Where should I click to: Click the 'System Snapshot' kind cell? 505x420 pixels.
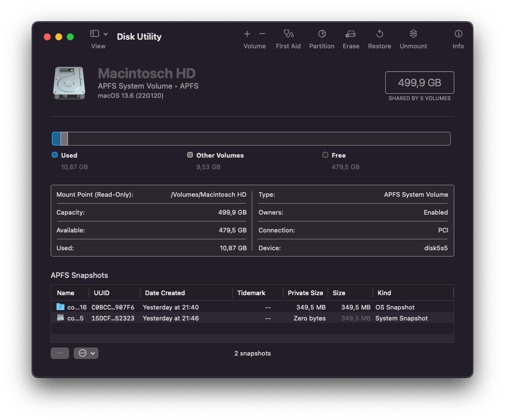[401, 318]
